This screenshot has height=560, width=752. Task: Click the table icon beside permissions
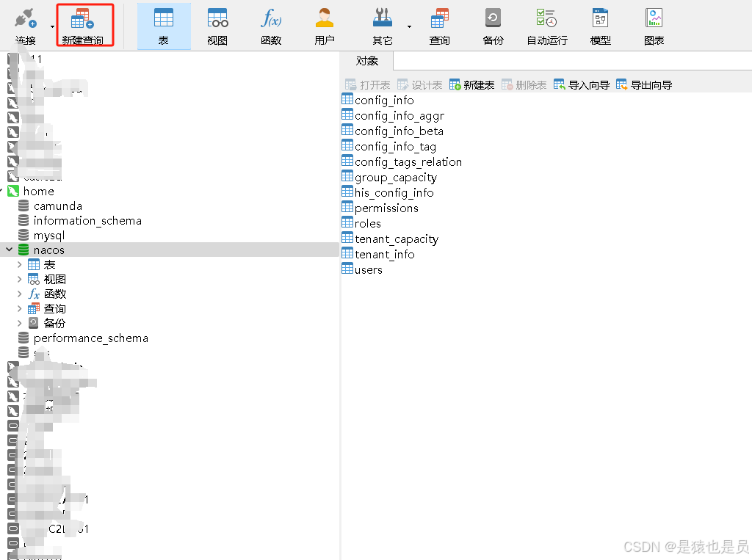(347, 207)
